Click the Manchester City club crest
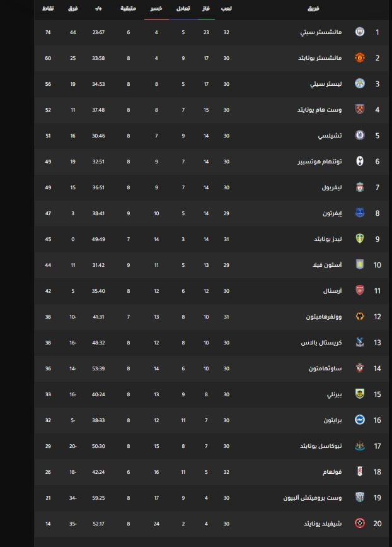392x547 pixels. pos(360,32)
